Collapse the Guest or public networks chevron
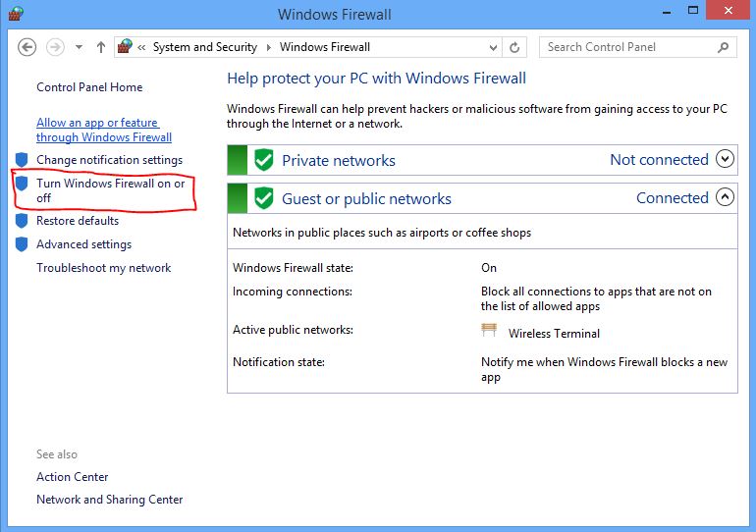The width and height of the screenshot is (756, 532). 725,197
